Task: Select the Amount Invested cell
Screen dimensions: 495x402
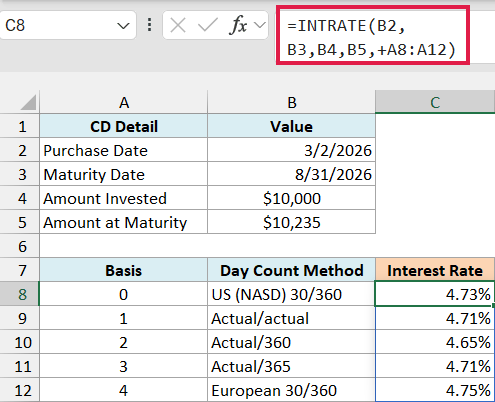Action: point(124,198)
